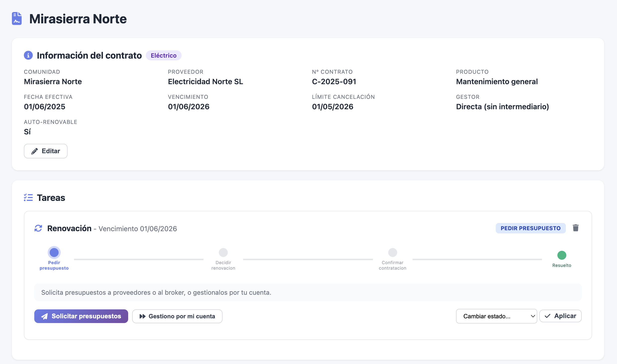Click the refresh icon beside Renovación

pyautogui.click(x=38, y=228)
